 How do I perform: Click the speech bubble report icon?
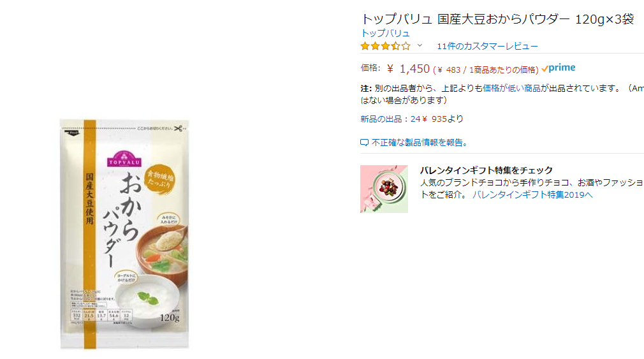point(364,143)
